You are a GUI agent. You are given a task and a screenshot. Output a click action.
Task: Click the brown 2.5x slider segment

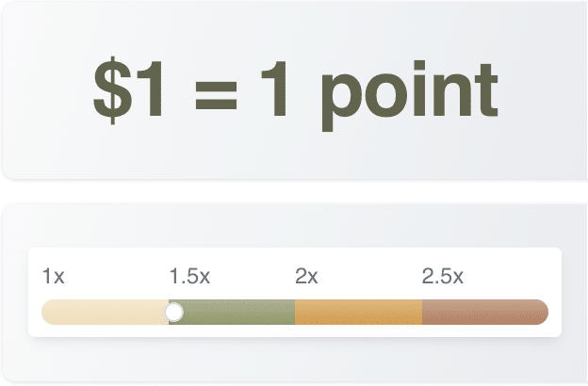point(481,312)
